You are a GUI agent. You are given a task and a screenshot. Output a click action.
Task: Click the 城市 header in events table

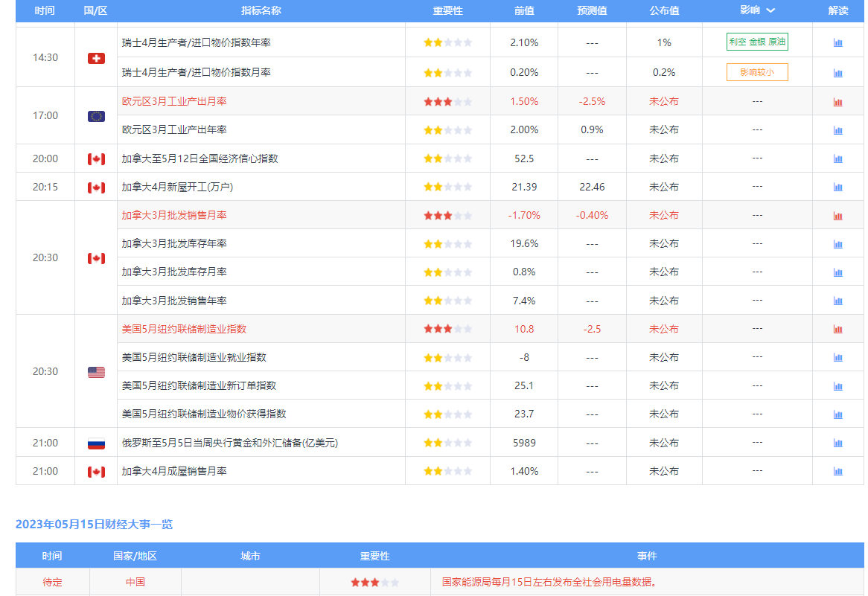tap(250, 556)
